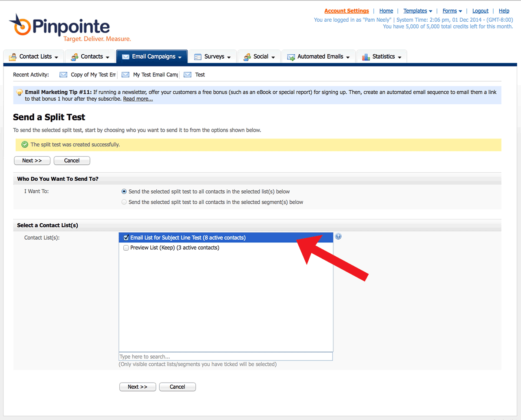Click the Statistics bar chart icon
521x420 pixels.
click(x=366, y=57)
